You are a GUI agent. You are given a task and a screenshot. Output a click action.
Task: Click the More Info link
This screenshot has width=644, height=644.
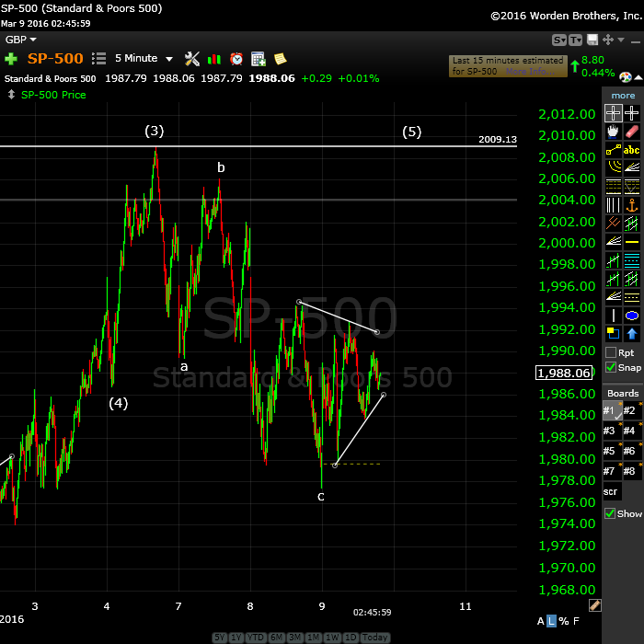point(530,72)
